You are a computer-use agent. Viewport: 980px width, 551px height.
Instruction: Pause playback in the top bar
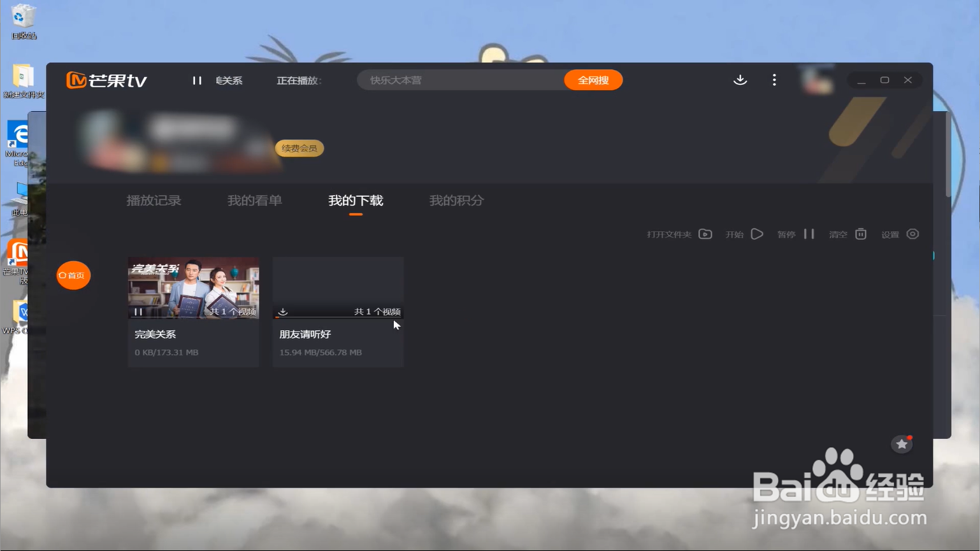click(x=197, y=80)
